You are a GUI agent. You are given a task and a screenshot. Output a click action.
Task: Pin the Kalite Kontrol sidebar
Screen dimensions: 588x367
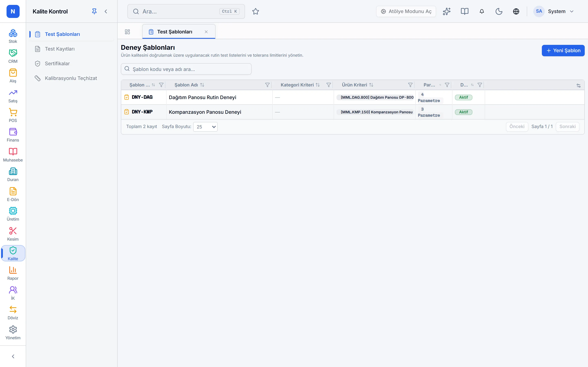(x=94, y=11)
